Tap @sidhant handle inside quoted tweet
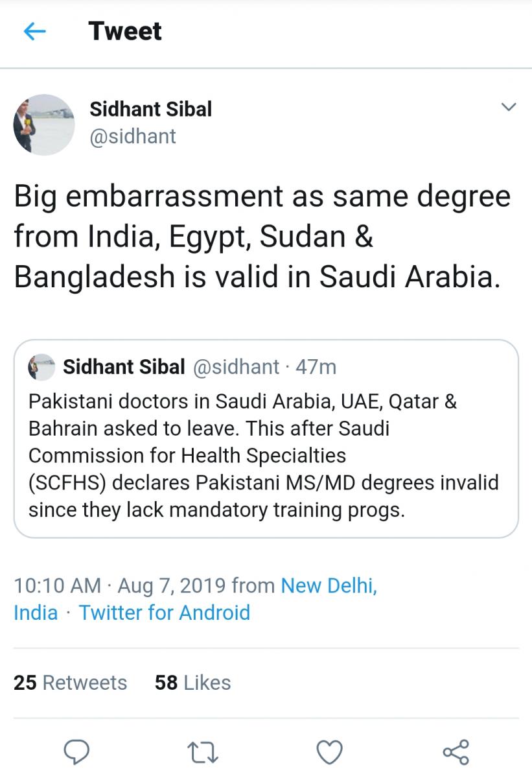Screen dimensions: 532x778 pyautogui.click(x=237, y=367)
